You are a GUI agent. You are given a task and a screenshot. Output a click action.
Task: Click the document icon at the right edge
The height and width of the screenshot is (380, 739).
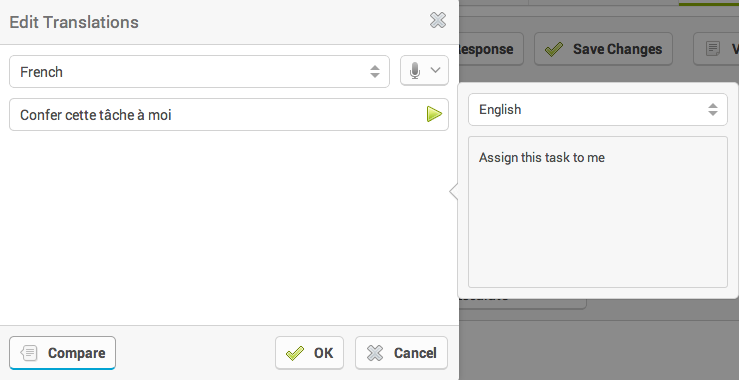(713, 49)
